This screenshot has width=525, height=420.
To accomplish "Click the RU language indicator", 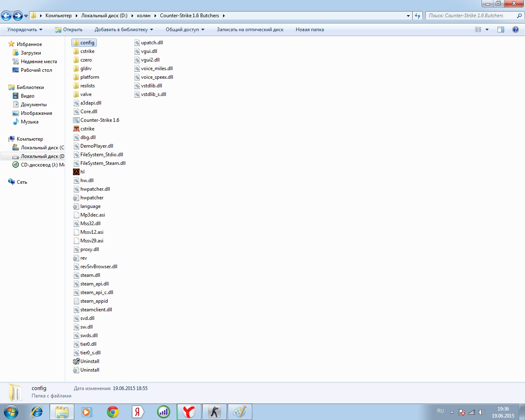I will (x=441, y=411).
